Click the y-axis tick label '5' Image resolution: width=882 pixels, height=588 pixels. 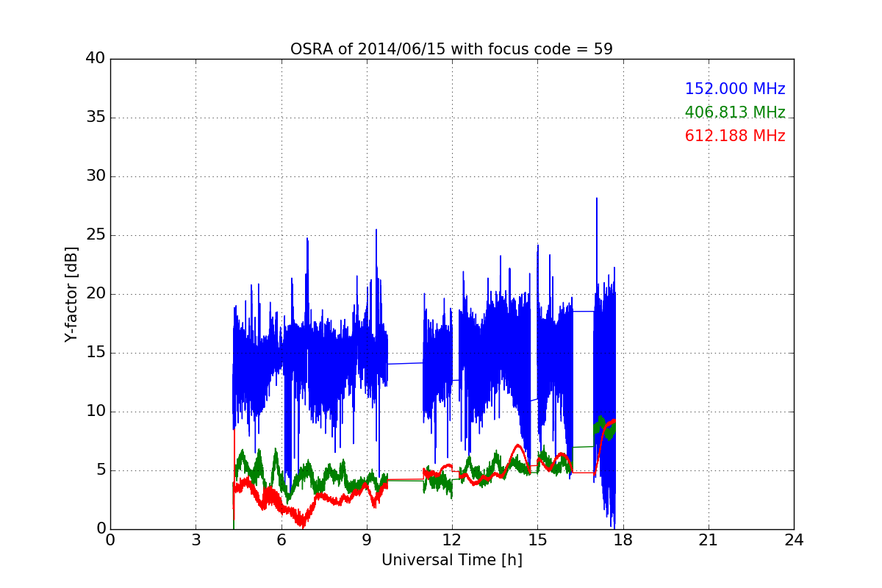point(101,470)
